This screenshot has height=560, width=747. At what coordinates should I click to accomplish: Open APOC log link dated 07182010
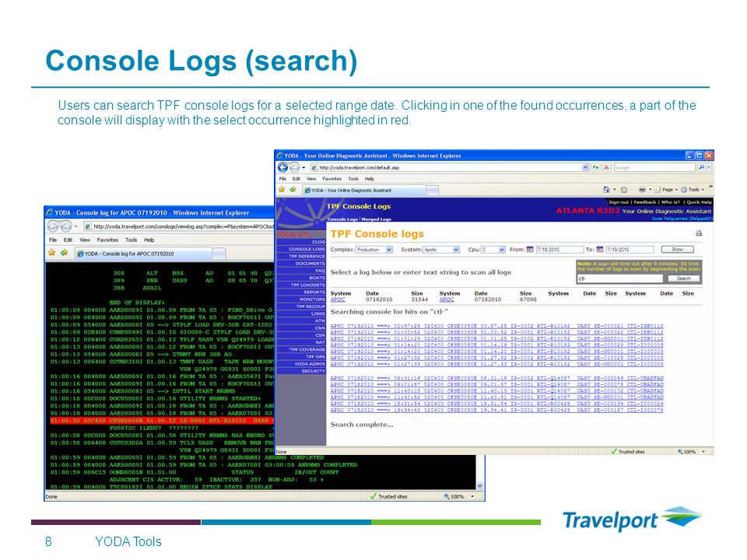tap(447, 299)
